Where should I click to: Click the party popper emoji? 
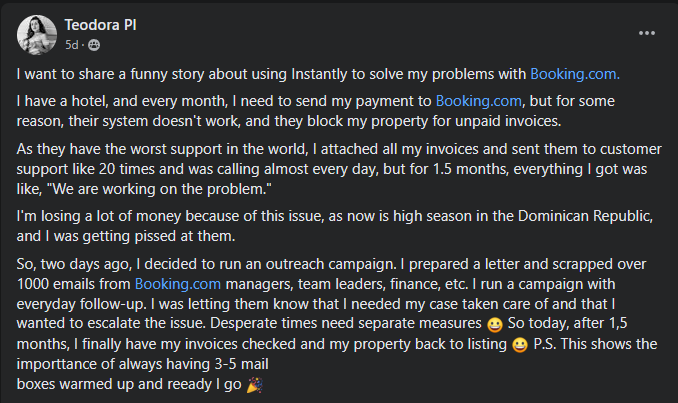(x=254, y=385)
